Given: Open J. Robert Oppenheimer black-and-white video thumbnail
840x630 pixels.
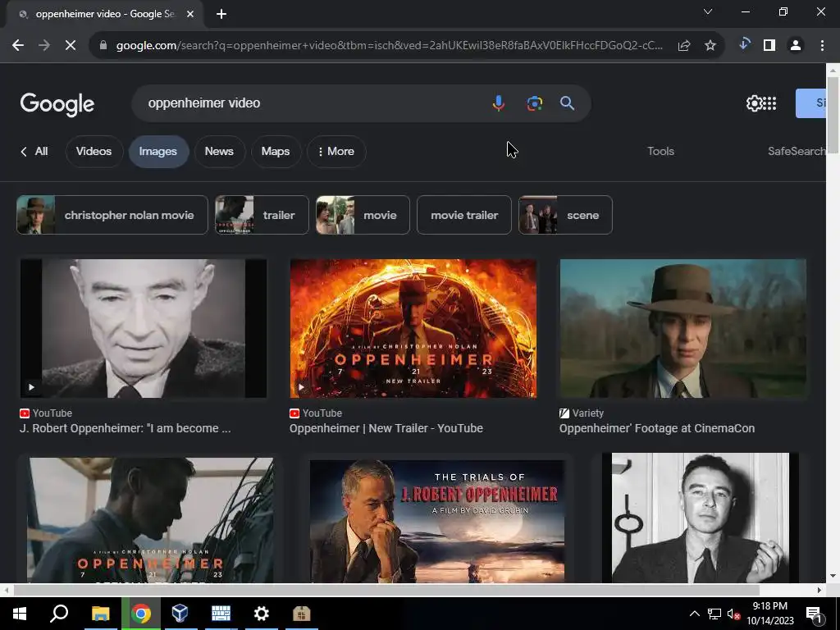Looking at the screenshot, I should [x=144, y=328].
